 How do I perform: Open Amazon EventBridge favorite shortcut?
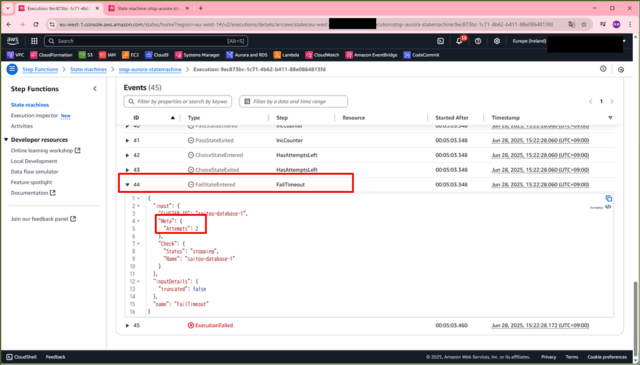[x=371, y=55]
